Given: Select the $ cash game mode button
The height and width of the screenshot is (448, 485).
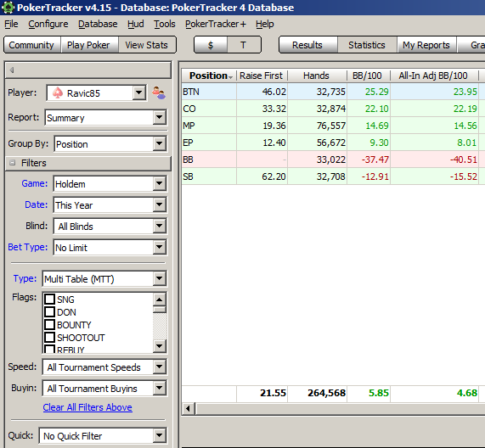Looking at the screenshot, I should pos(211,45).
